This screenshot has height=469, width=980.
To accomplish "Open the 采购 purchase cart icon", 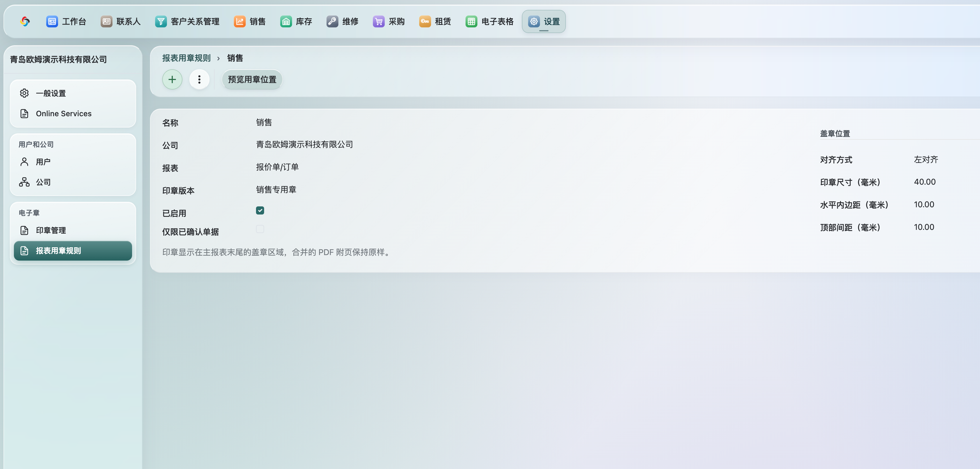I will 379,21.
